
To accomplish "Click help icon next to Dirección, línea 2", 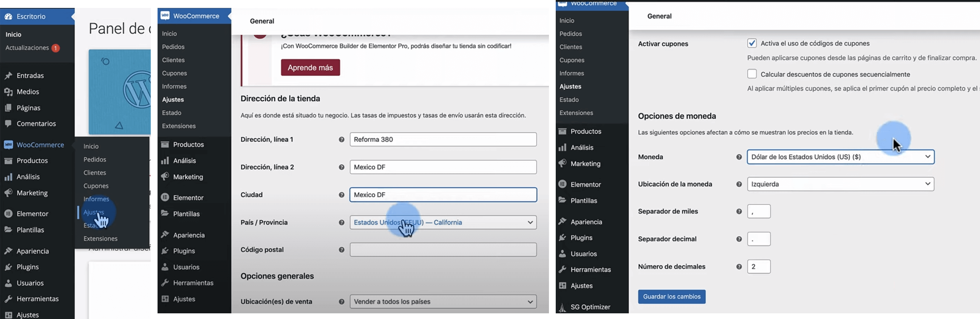I will point(341,167).
